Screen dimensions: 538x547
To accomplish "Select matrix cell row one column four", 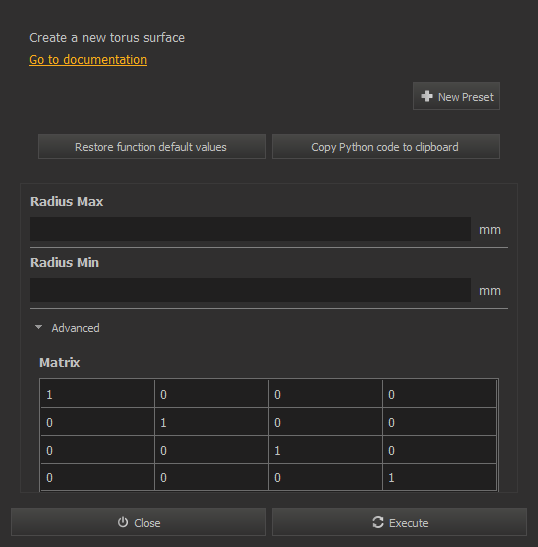I will pos(440,394).
